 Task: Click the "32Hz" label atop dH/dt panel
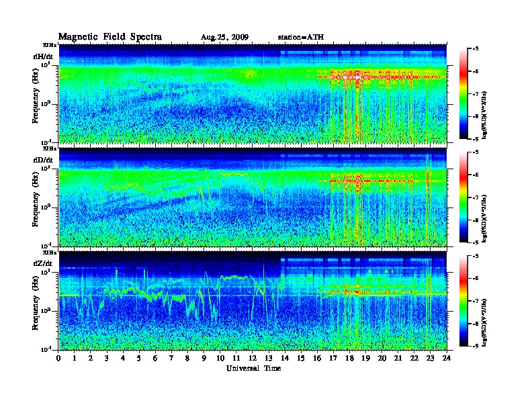click(50, 45)
